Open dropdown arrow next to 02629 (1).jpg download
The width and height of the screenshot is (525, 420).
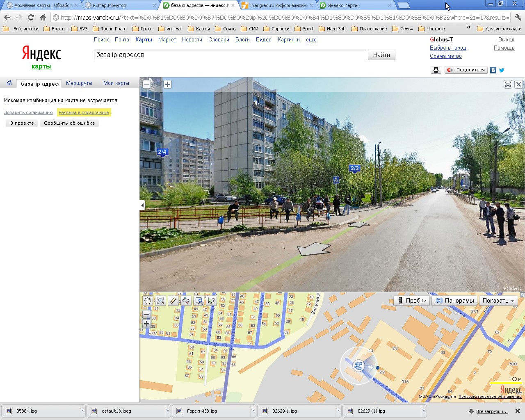coord(424,411)
